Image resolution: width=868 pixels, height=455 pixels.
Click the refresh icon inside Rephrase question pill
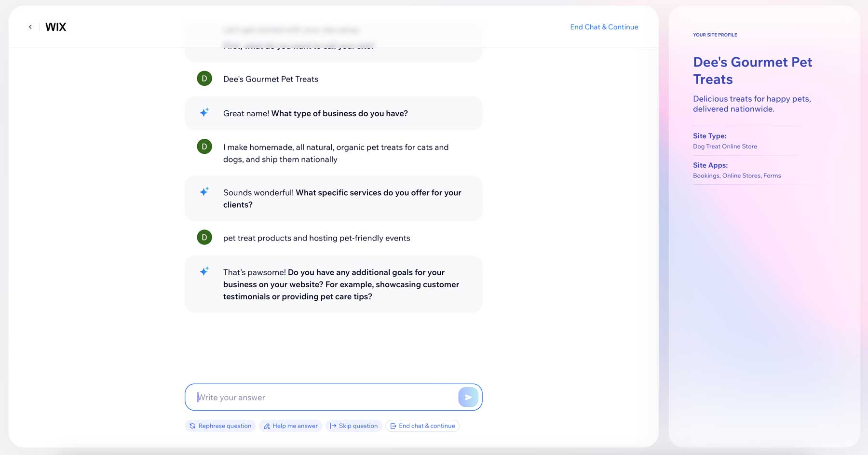(192, 426)
